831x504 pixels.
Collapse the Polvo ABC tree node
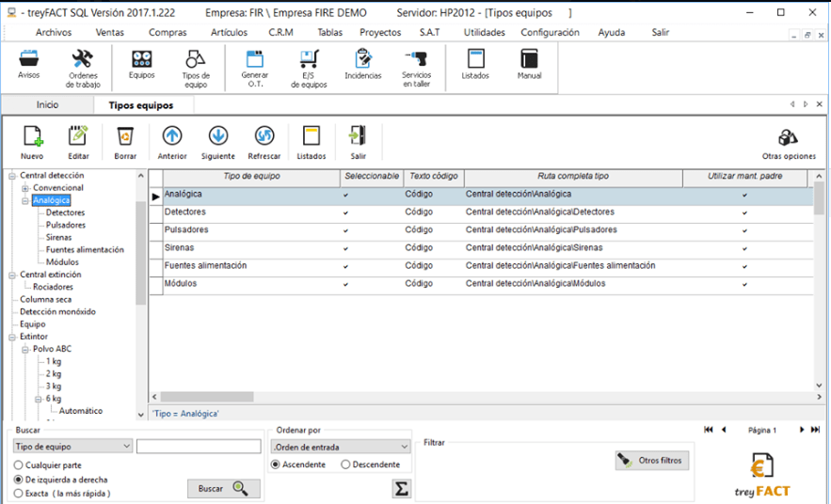[x=24, y=350]
